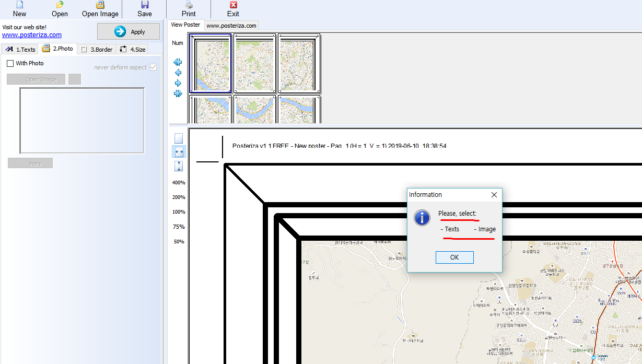Toggle never deform aspect checkbox

point(153,67)
